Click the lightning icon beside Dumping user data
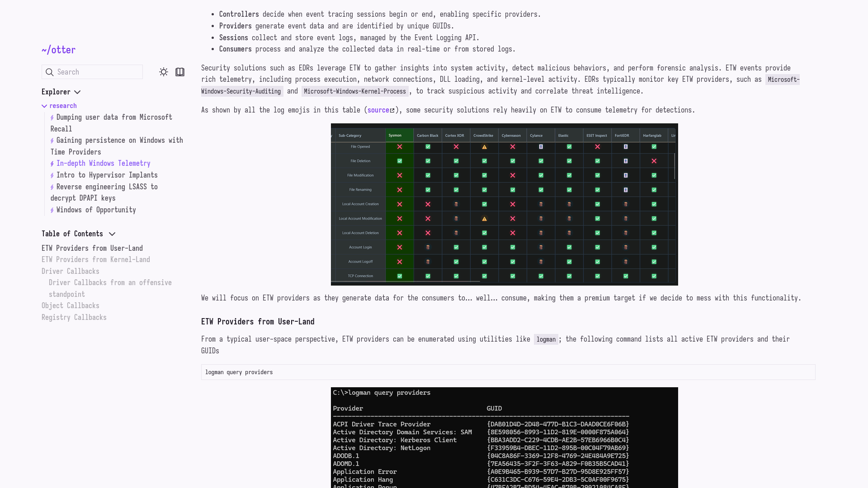 pyautogui.click(x=52, y=118)
